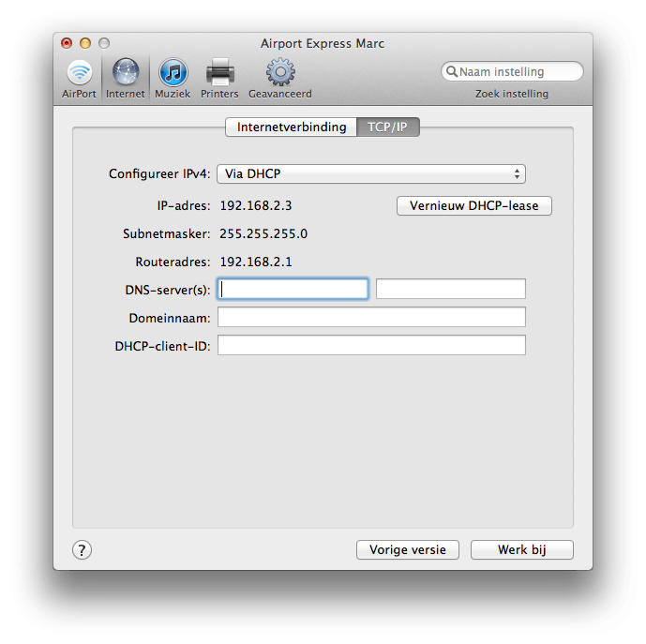This screenshot has height=644, width=646.
Task: Click the Vorige versie button
Action: 408,549
